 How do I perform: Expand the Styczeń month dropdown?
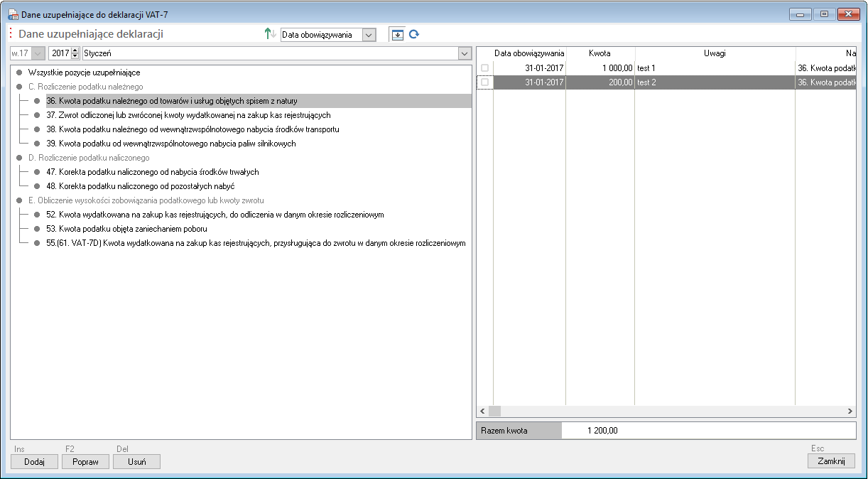[x=465, y=53]
